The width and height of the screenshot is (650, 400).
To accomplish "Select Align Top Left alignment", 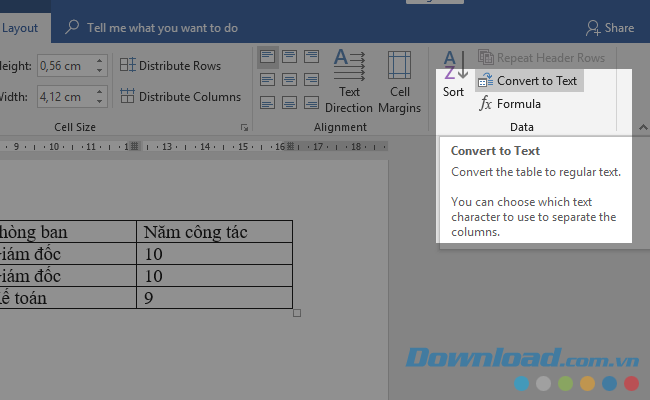I will (x=268, y=57).
